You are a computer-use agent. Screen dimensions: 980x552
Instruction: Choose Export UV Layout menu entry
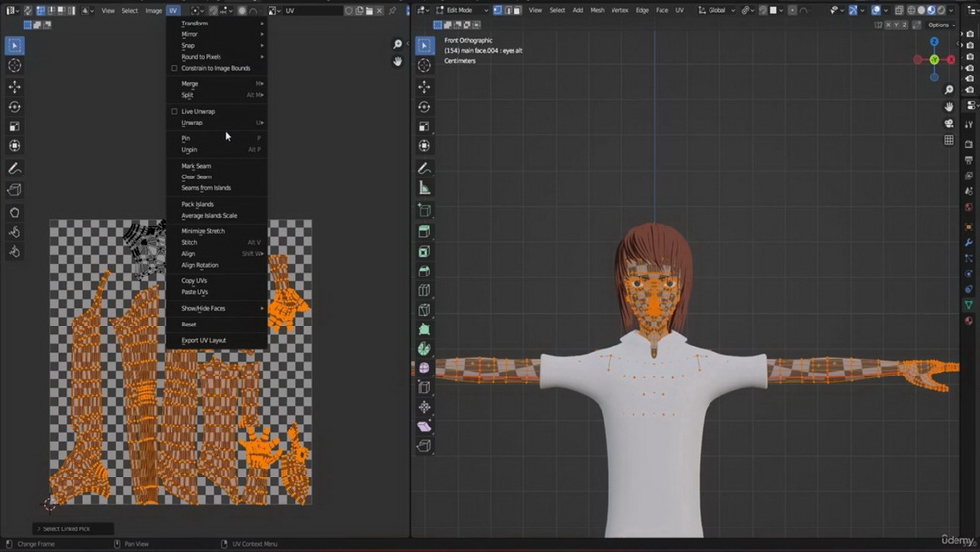click(x=217, y=340)
